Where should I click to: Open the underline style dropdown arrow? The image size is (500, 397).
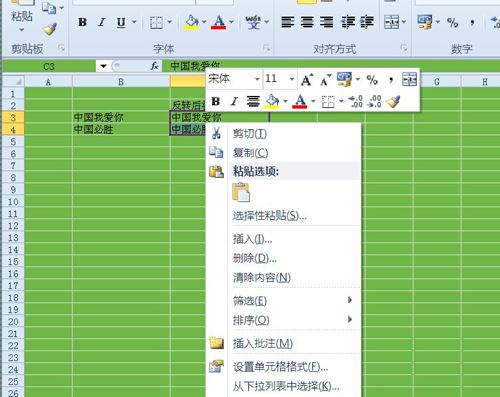point(134,22)
